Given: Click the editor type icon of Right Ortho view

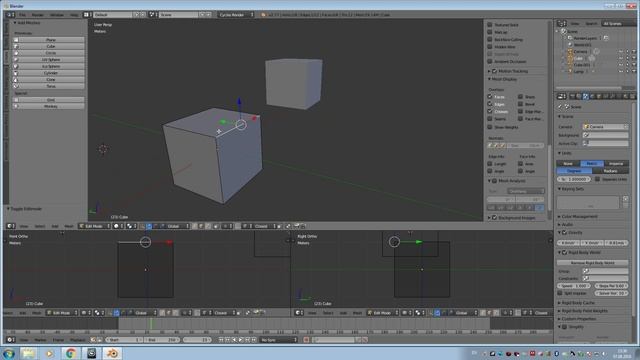Looking at the screenshot, I should coord(299,313).
